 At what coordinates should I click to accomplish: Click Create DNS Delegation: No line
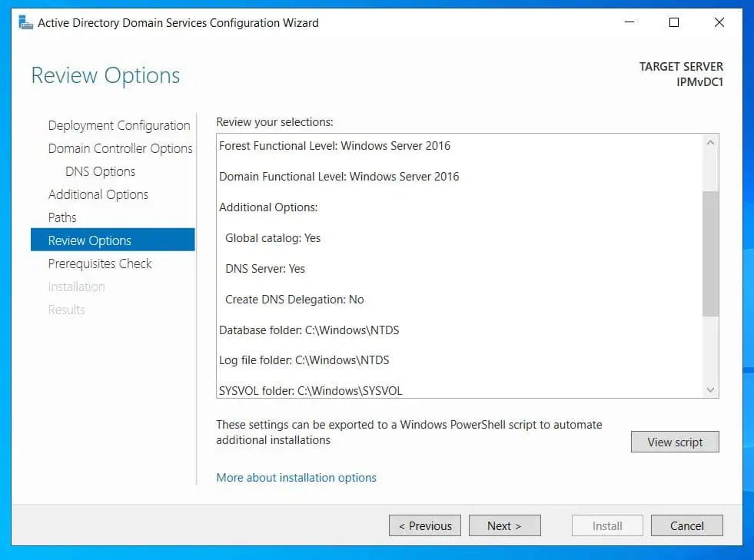click(x=294, y=300)
